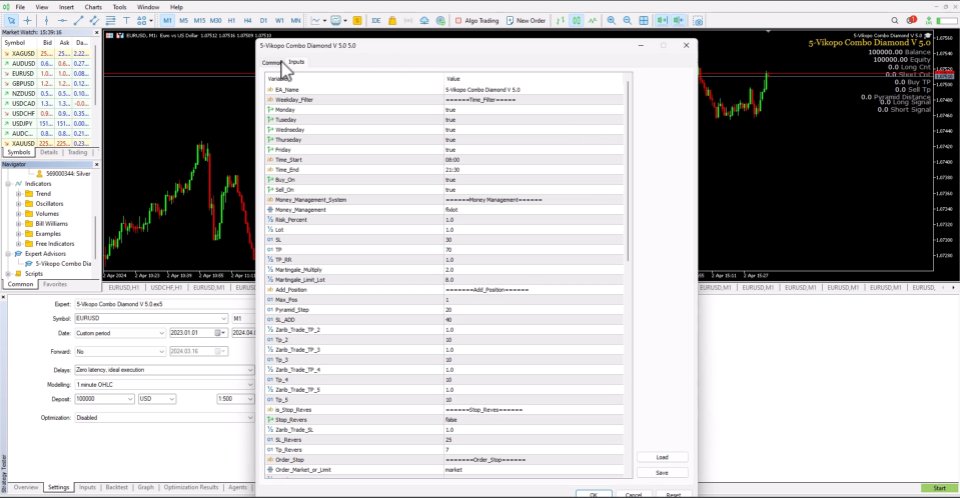The height and width of the screenshot is (498, 960).
Task: Click the Money_Management value fixlot
Action: (452, 209)
